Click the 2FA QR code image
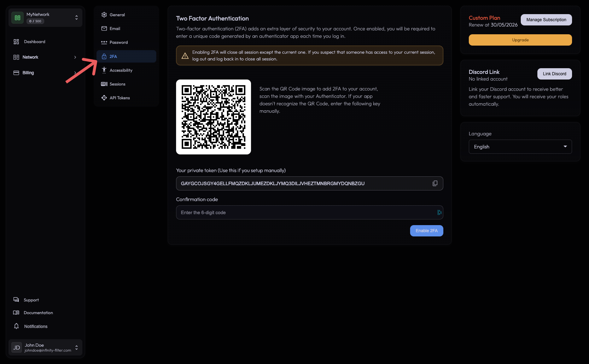 214,117
